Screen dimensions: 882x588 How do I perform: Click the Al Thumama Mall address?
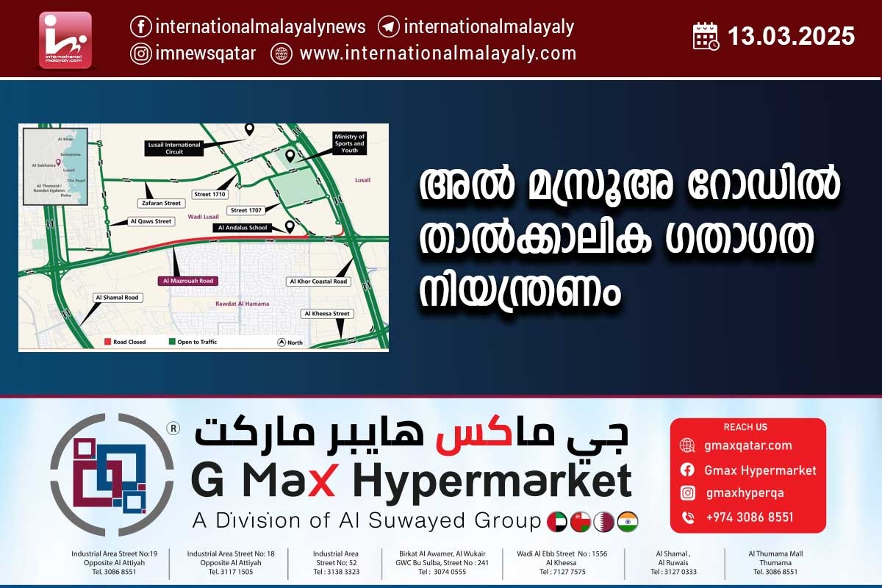pyautogui.click(x=775, y=562)
